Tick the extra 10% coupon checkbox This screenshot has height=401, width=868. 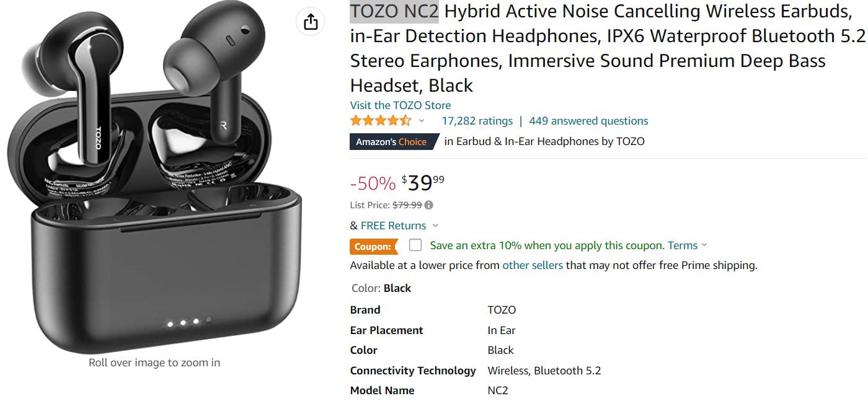[x=415, y=245]
